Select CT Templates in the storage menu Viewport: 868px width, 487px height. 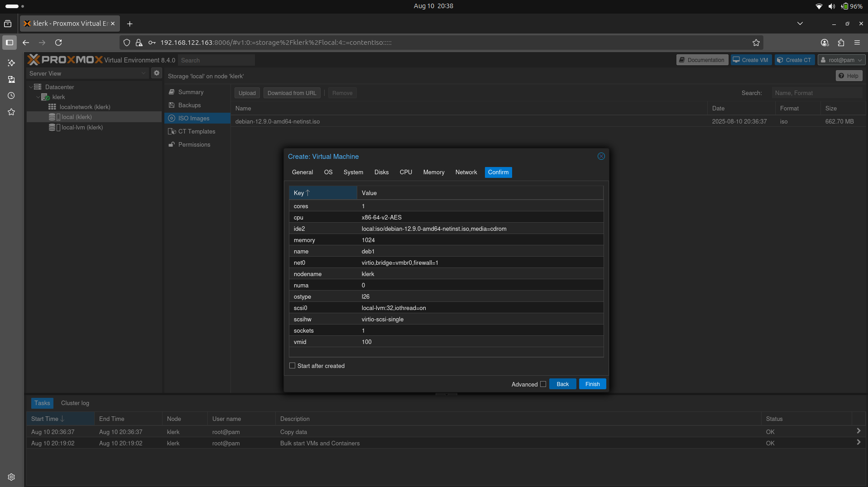point(197,131)
